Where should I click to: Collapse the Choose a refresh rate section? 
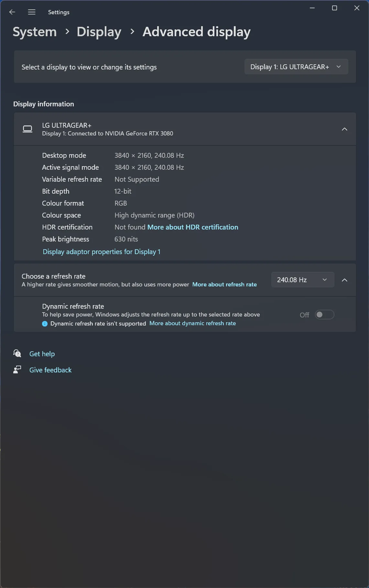pos(344,280)
